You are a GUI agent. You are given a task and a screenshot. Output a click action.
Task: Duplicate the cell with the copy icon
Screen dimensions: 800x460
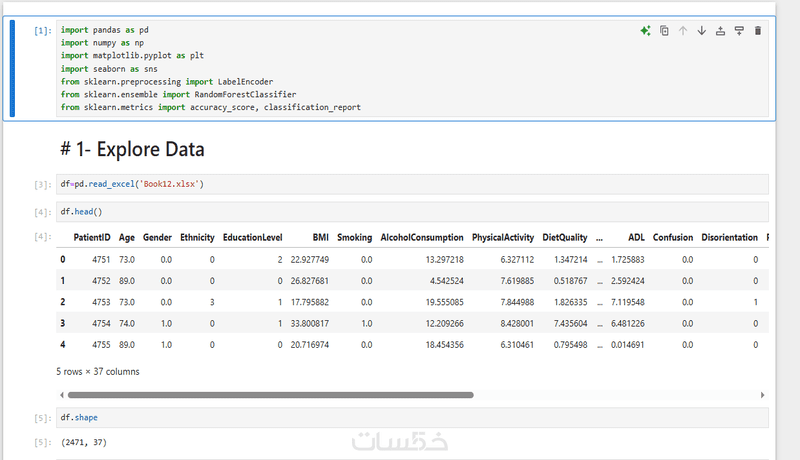pos(664,31)
